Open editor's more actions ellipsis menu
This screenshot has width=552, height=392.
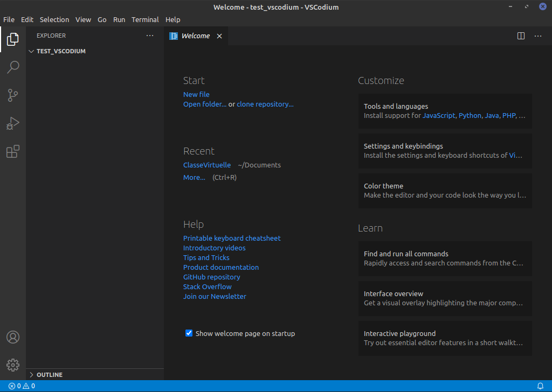click(x=538, y=36)
